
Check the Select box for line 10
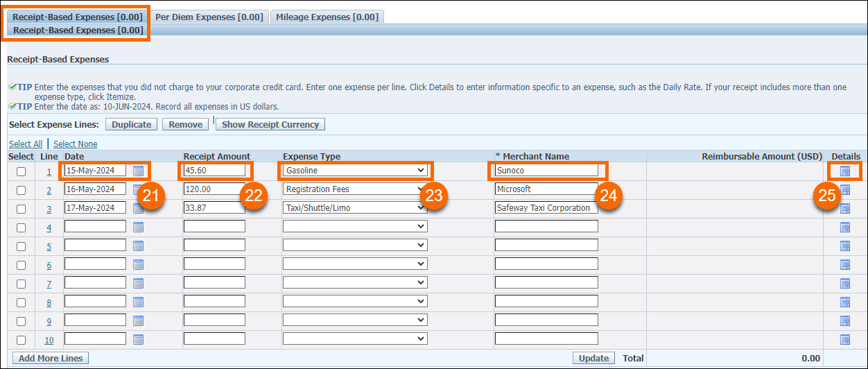click(x=21, y=340)
